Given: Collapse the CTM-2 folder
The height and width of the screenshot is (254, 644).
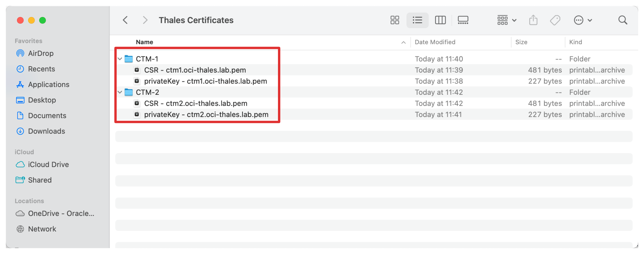Looking at the screenshot, I should click(120, 92).
